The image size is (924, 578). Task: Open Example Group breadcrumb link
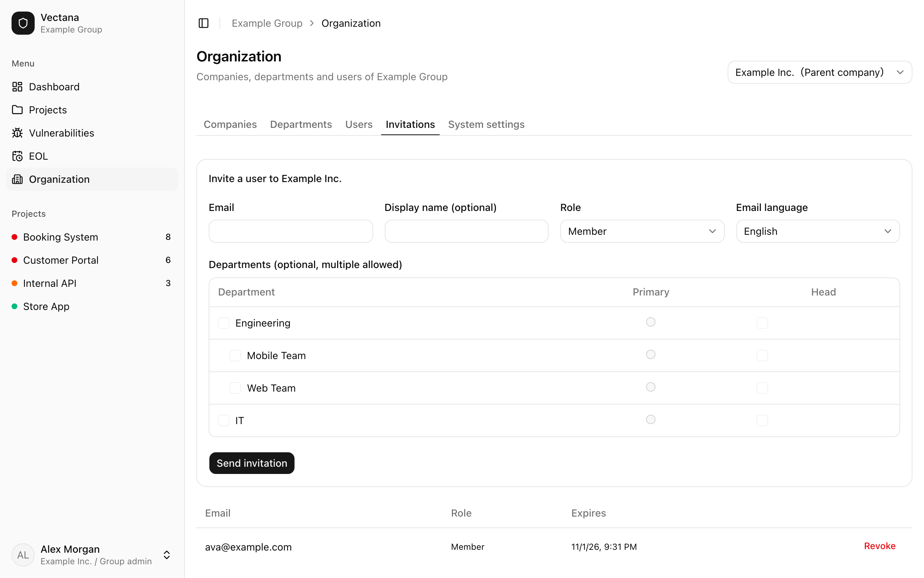pyautogui.click(x=267, y=23)
